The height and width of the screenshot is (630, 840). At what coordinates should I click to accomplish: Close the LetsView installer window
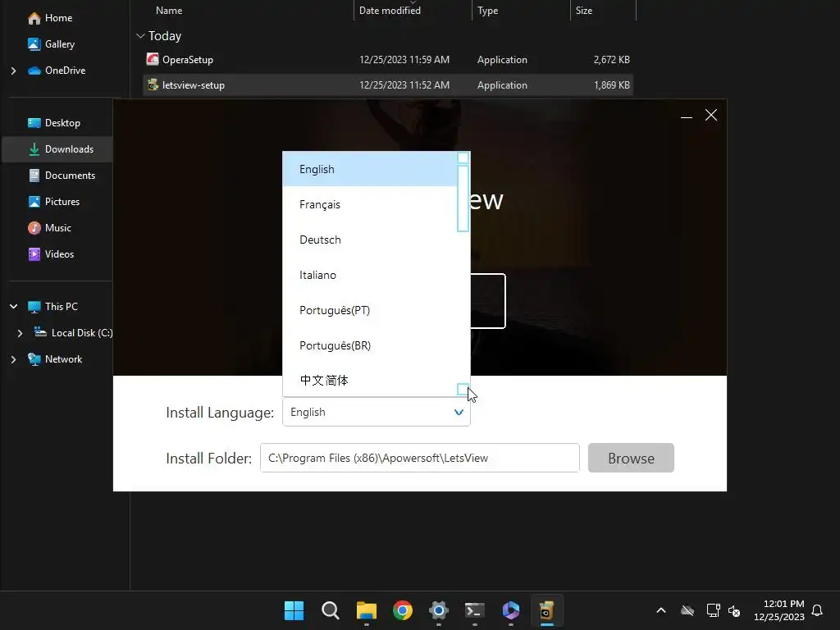[711, 115]
